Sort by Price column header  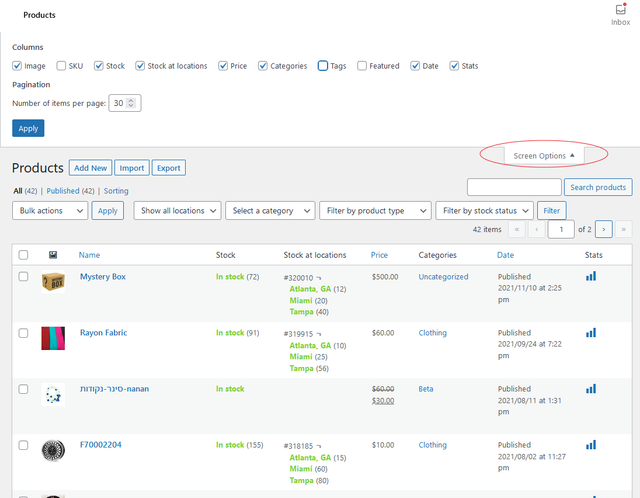point(379,255)
